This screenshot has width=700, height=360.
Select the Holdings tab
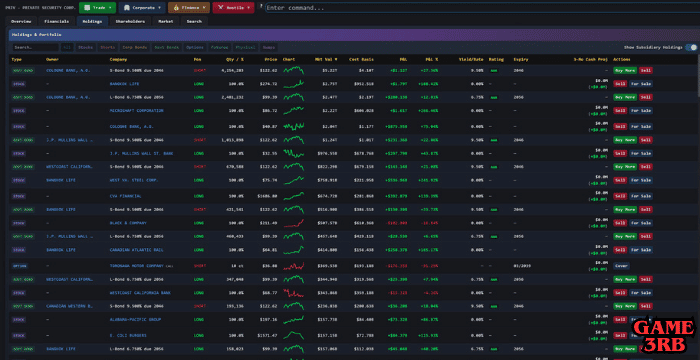[x=92, y=21]
